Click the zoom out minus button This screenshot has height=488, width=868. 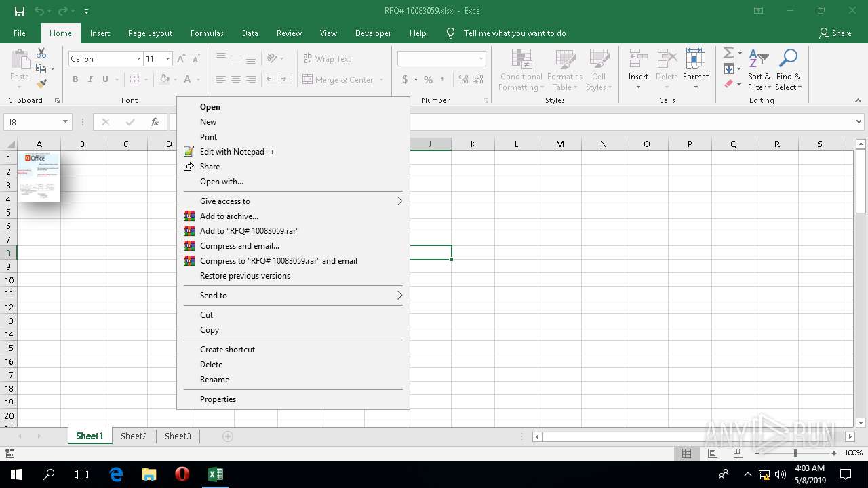757,453
